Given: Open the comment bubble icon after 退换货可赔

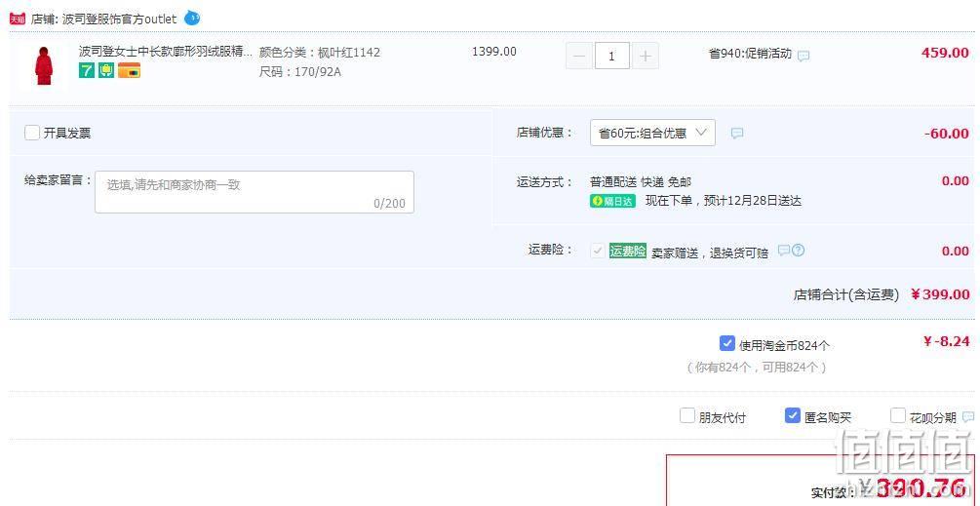Looking at the screenshot, I should click(784, 251).
